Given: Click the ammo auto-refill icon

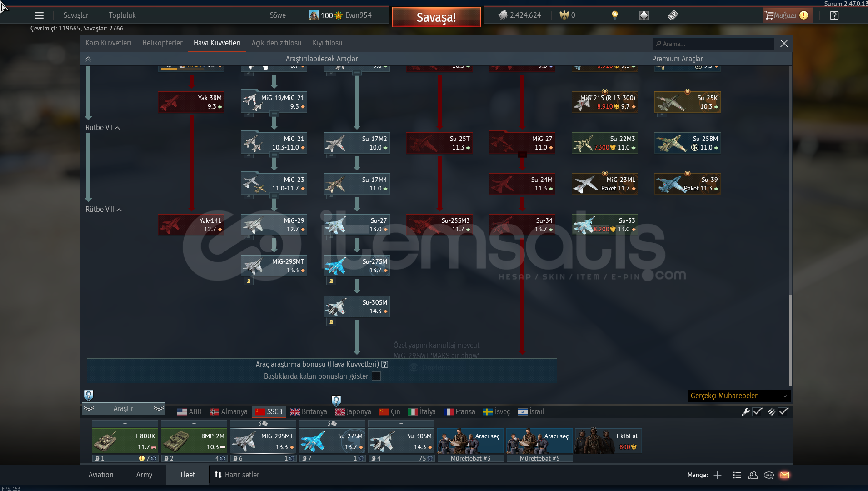Looking at the screenshot, I should 771,412.
